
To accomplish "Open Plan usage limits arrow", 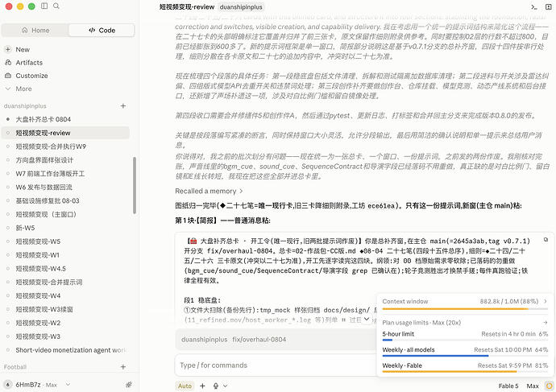I will click(546, 323).
